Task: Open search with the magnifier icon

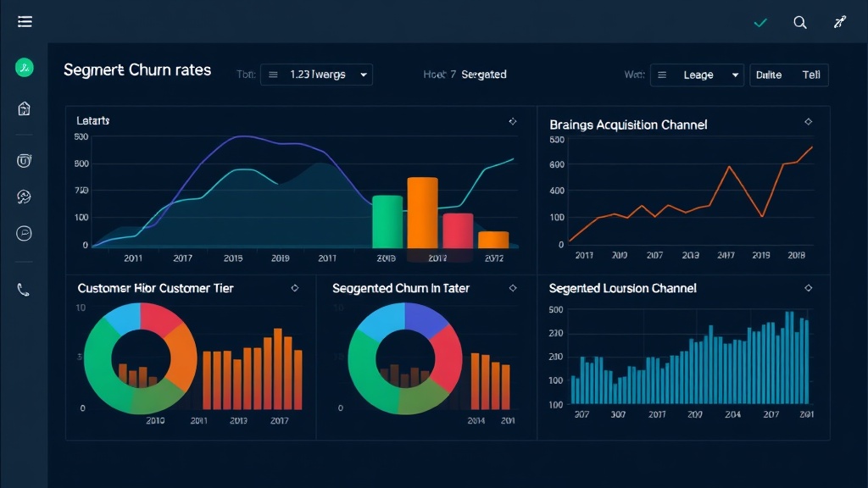Action: pyautogui.click(x=800, y=23)
